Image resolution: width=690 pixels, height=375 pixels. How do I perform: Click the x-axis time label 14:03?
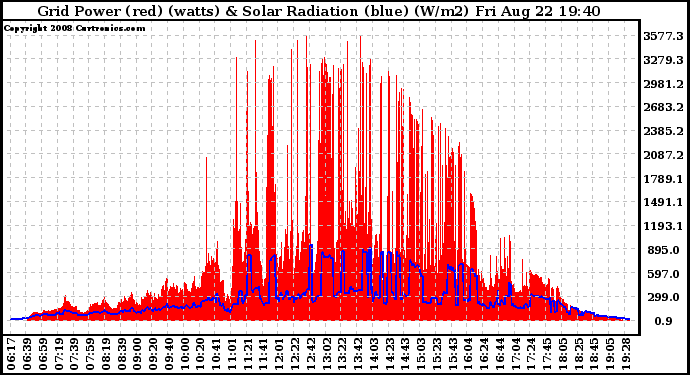(374, 354)
